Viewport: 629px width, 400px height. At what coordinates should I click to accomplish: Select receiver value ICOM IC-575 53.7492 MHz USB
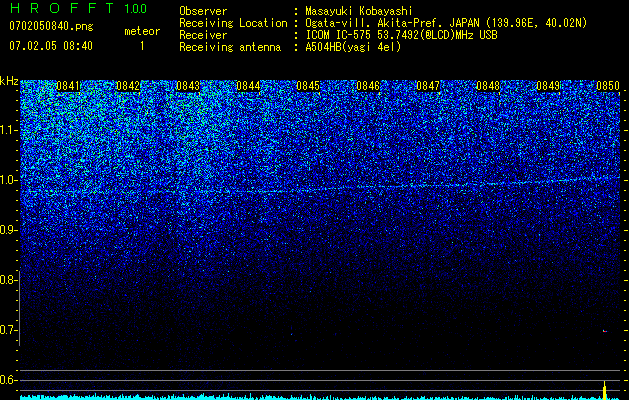click(401, 35)
